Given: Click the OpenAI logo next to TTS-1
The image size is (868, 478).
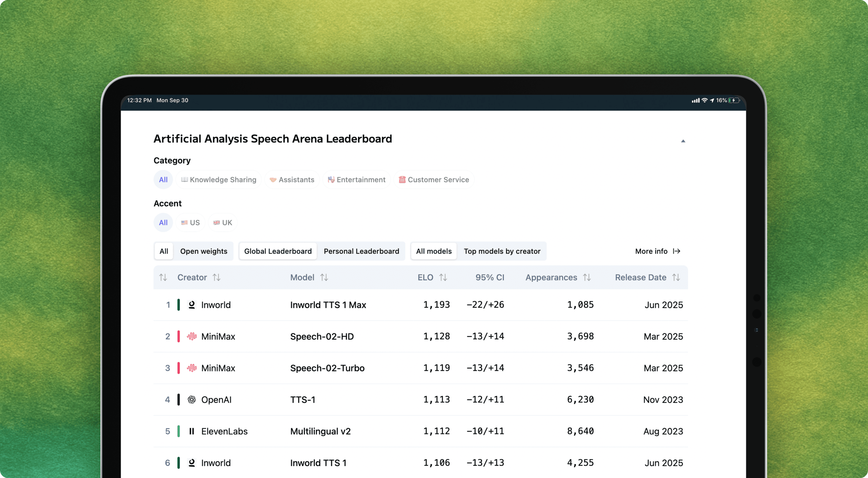Looking at the screenshot, I should click(192, 399).
